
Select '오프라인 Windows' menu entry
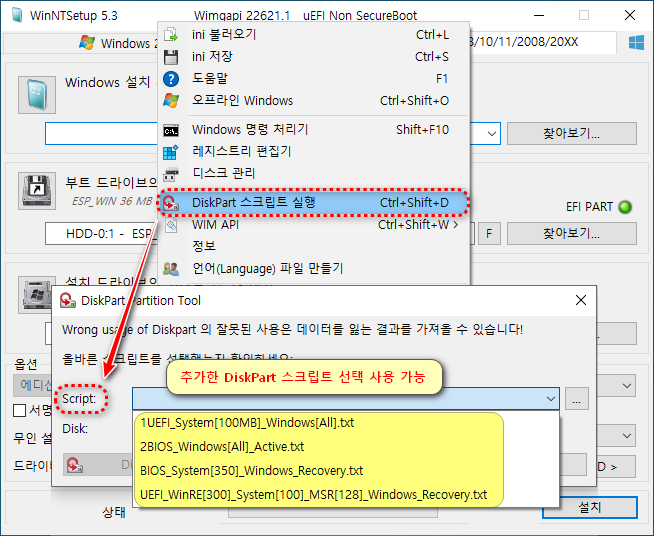[314, 101]
